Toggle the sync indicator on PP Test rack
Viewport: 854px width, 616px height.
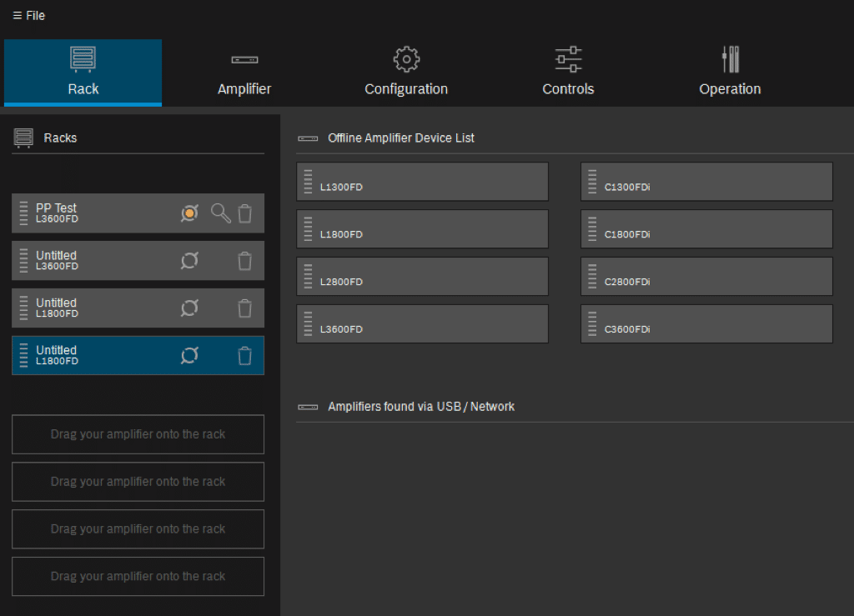tap(189, 213)
